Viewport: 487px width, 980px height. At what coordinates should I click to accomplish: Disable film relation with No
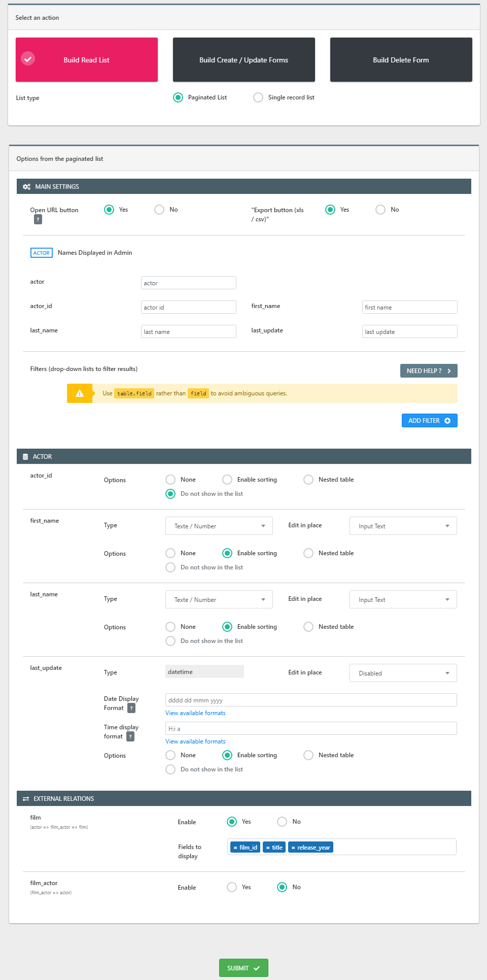282,822
